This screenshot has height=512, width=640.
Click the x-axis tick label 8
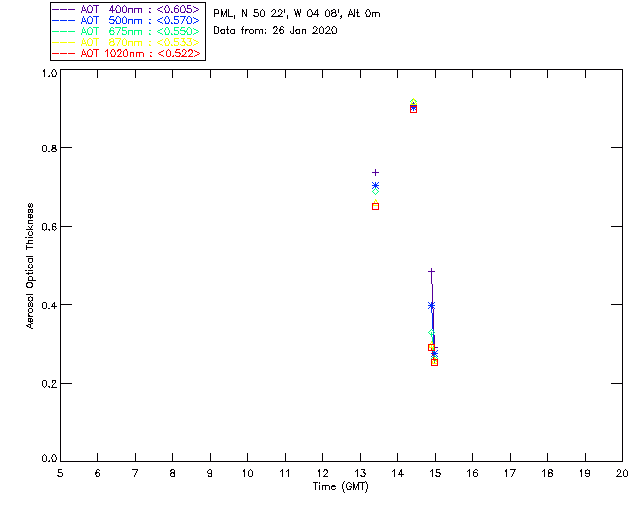pyautogui.click(x=173, y=473)
